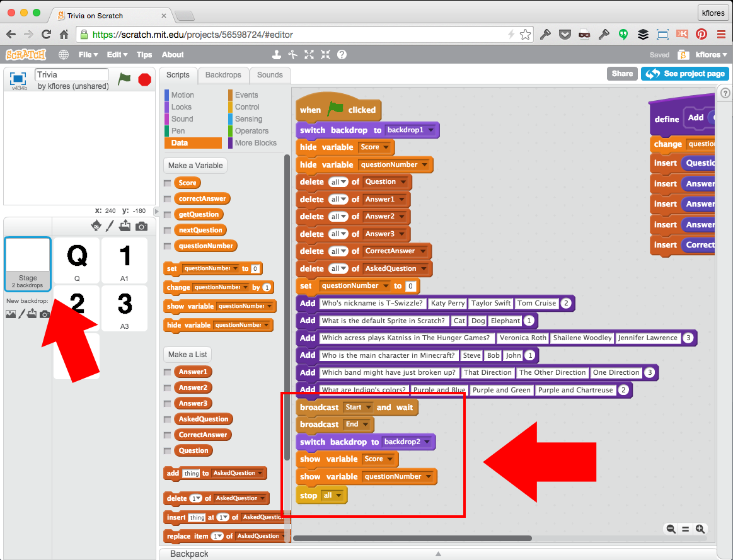Viewport: 733px width, 560px height.
Task: Open File menu dropdown
Action: coord(88,55)
